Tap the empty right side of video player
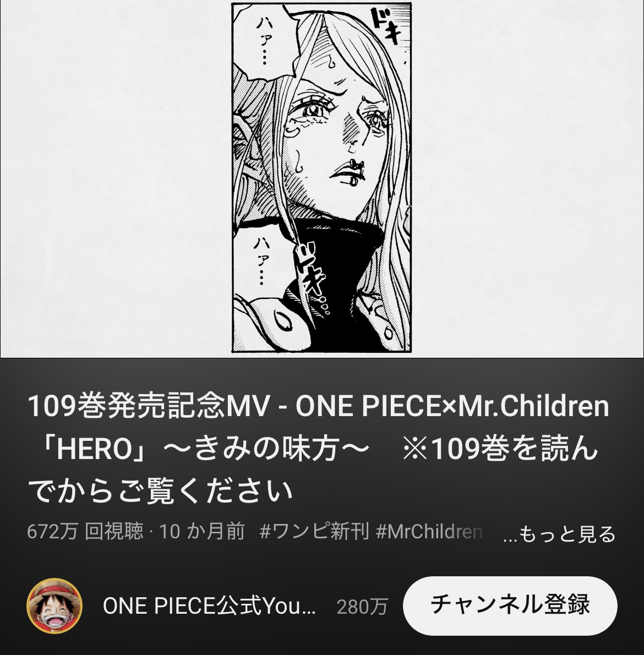644x655 pixels. coord(527,179)
